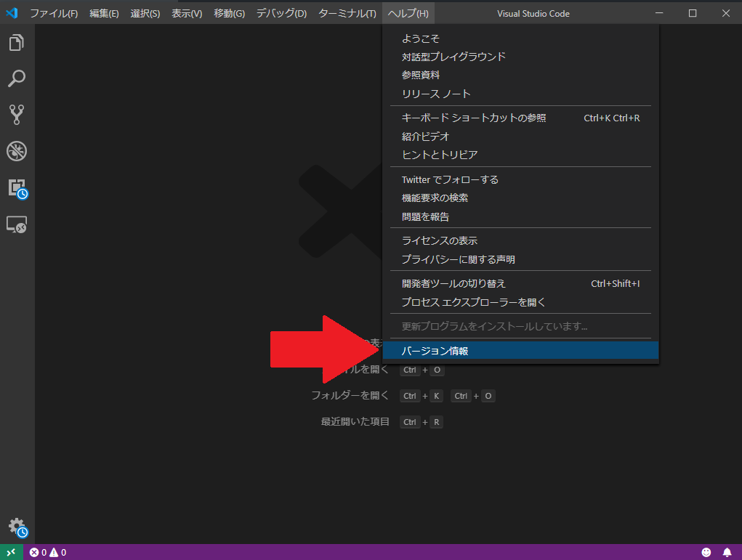Click the フォルダーを開く shortcut hint text

(x=350, y=395)
